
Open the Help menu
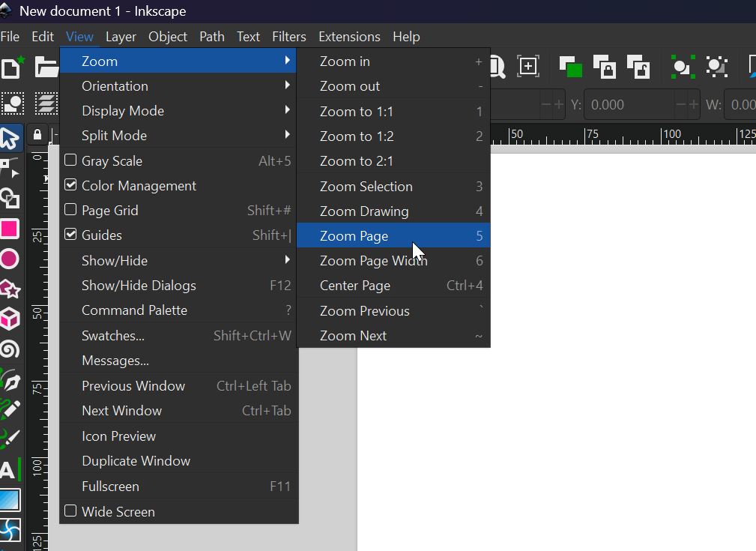406,37
